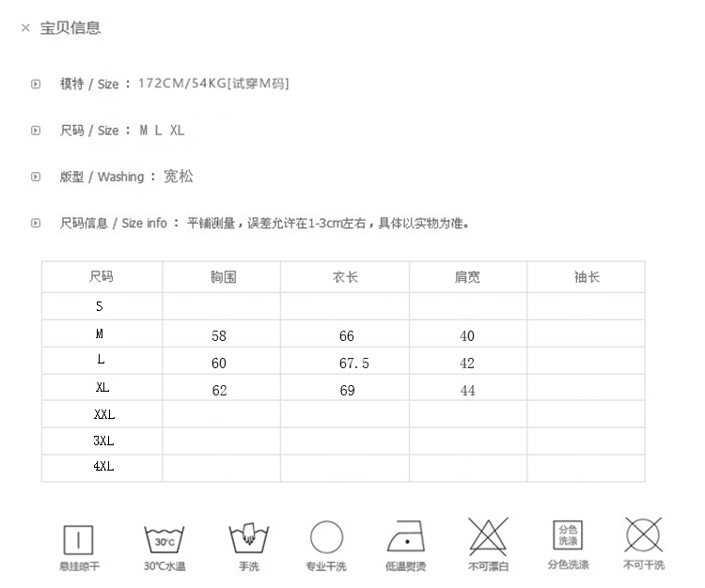This screenshot has height=588, width=705.
Task: Click the 低温熨烫 caption text
Action: 406,566
